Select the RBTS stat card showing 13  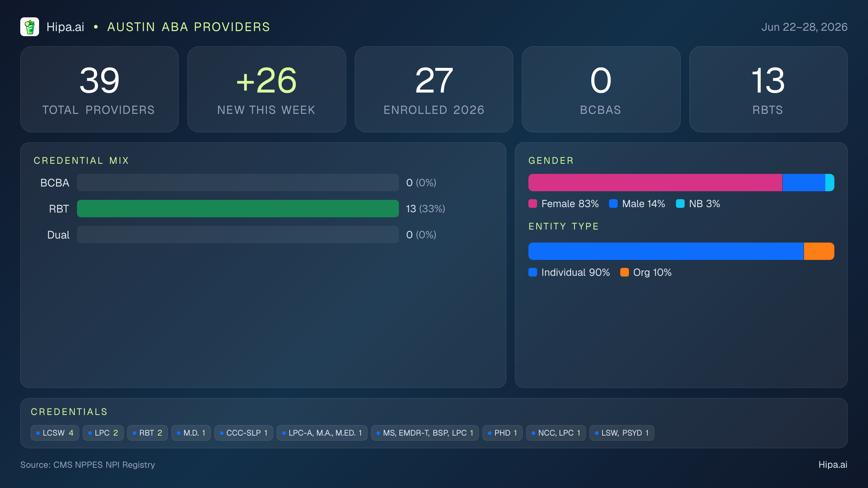[x=768, y=89]
